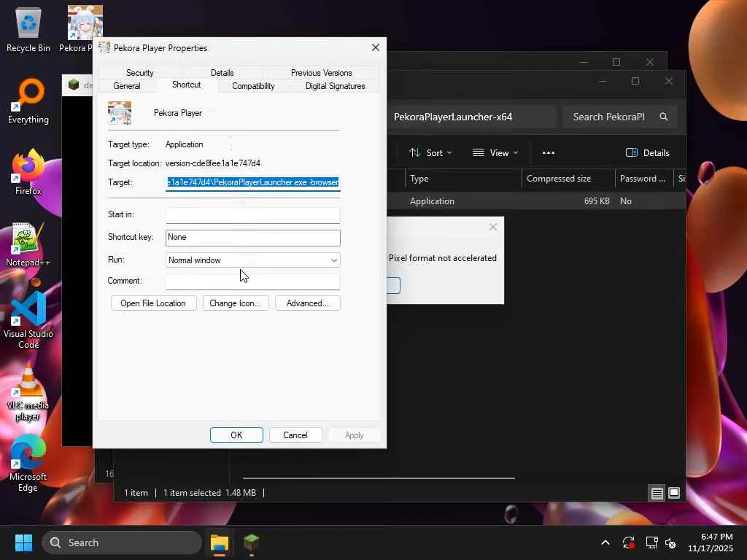Close the Pixel format not accelerated dialog
Image resolution: width=747 pixels, height=560 pixels.
pyautogui.click(x=493, y=227)
